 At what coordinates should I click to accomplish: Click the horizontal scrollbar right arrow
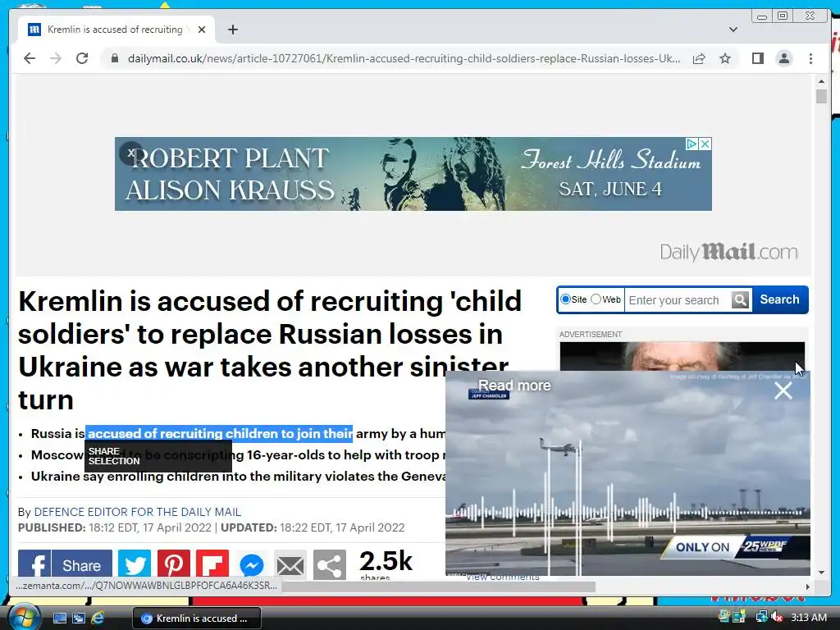point(807,587)
